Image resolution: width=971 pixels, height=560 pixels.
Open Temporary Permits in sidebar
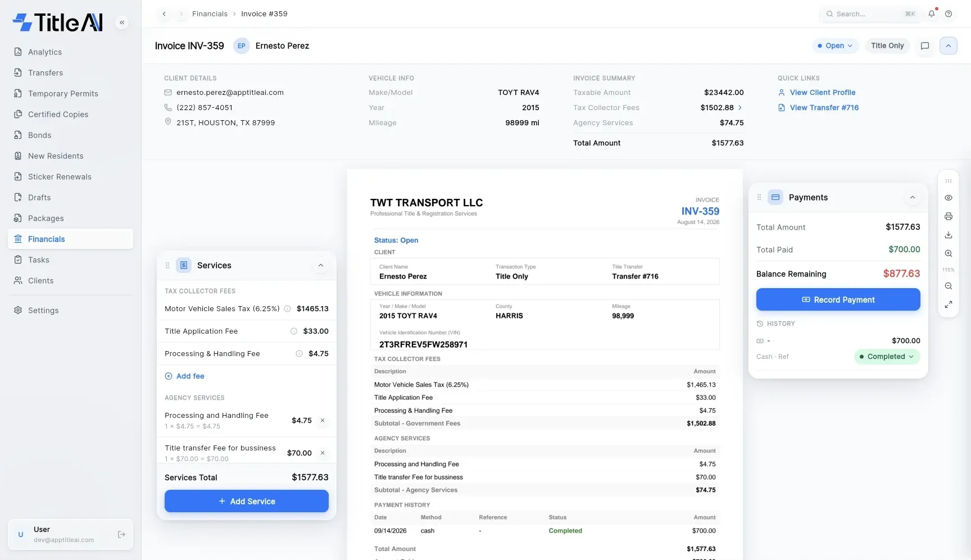tap(70, 93)
